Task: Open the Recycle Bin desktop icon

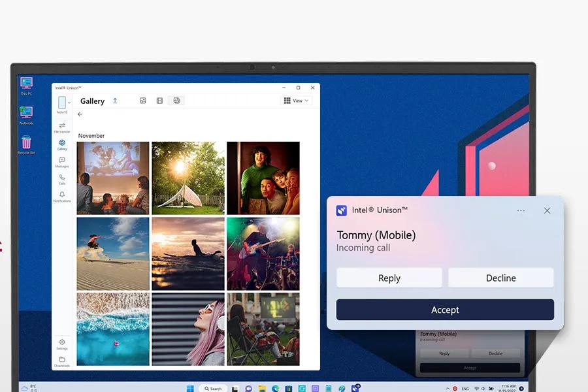Action: [26, 143]
